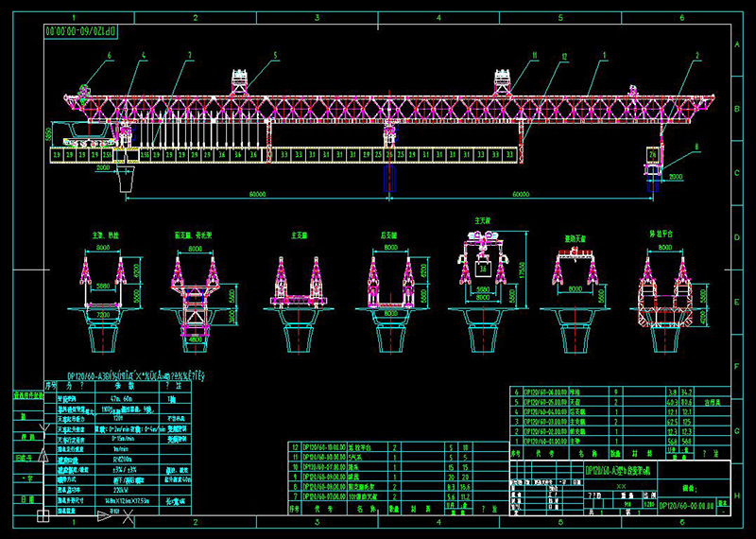Screen dimensions: 756x539
Task: Click the mirrored drawing number box at top-left
Action: click(x=80, y=31)
